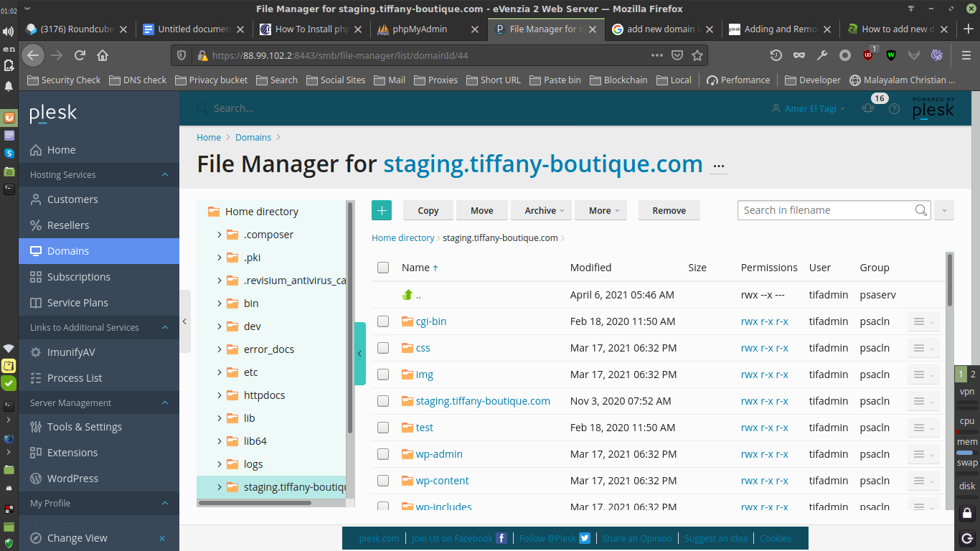Screen dimensions: 980x551
Task: Click the search magnifier in filename box
Action: coord(921,210)
